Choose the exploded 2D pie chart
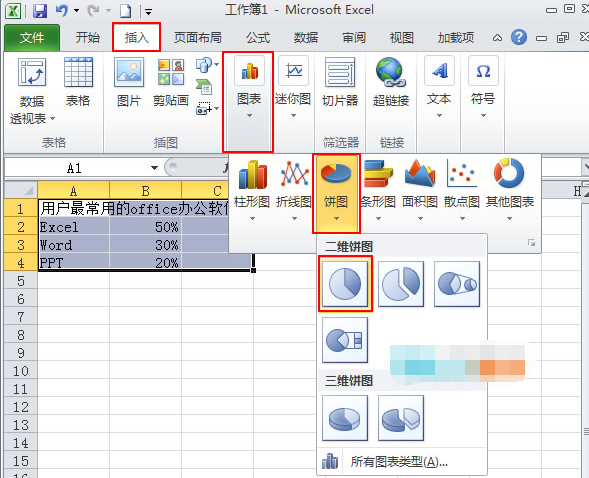The width and height of the screenshot is (589, 478). 401,284
